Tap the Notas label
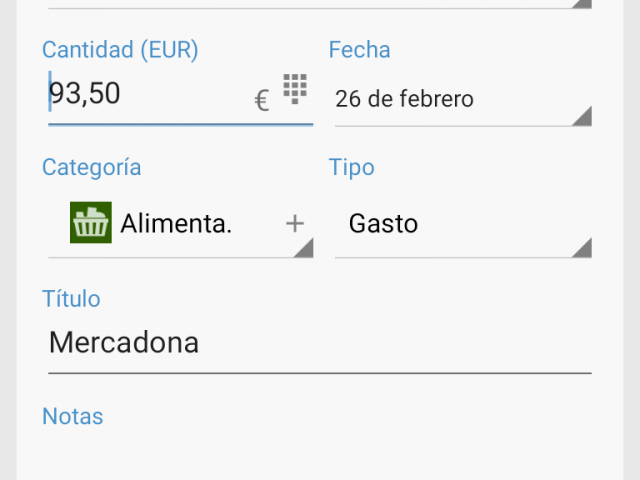Viewport: 640px width, 480px height. pyautogui.click(x=73, y=416)
